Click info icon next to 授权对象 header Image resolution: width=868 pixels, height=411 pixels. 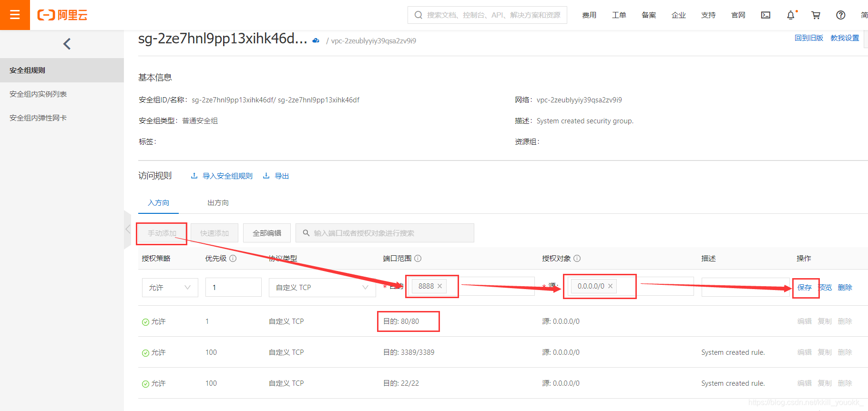(577, 258)
